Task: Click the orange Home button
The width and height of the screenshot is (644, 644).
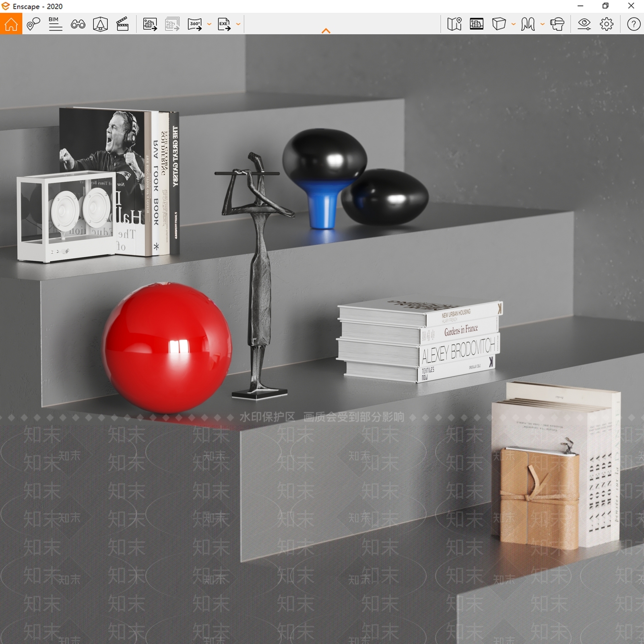Action: coord(11,24)
